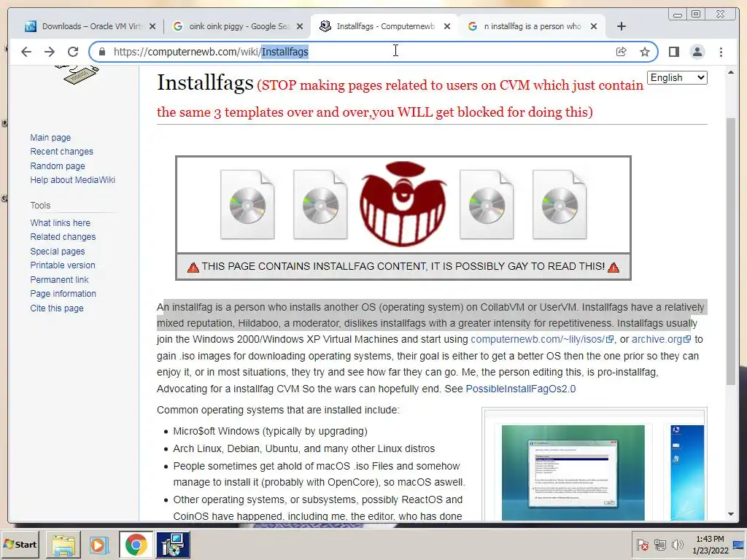Launch Windows Media Player from taskbar
747x560 pixels.
click(x=99, y=545)
